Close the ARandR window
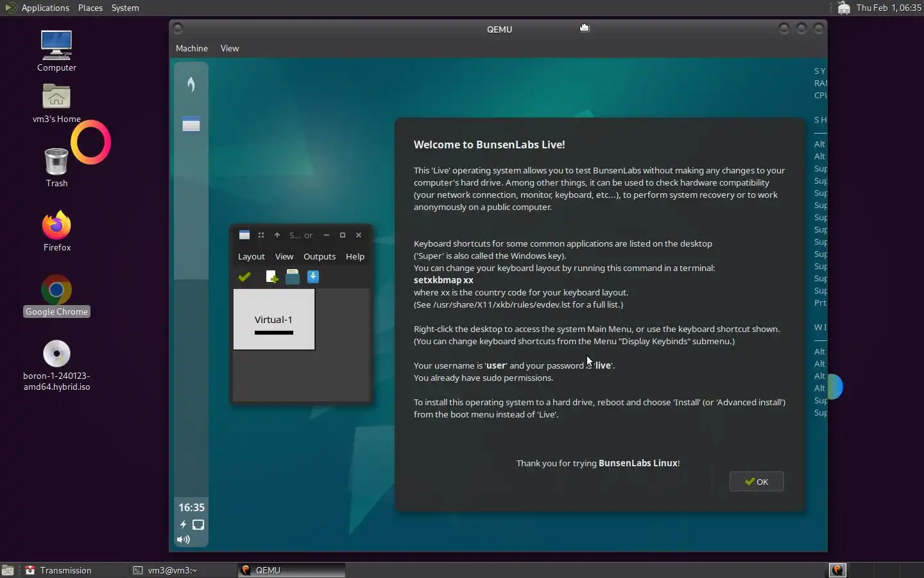924x578 pixels. click(359, 235)
